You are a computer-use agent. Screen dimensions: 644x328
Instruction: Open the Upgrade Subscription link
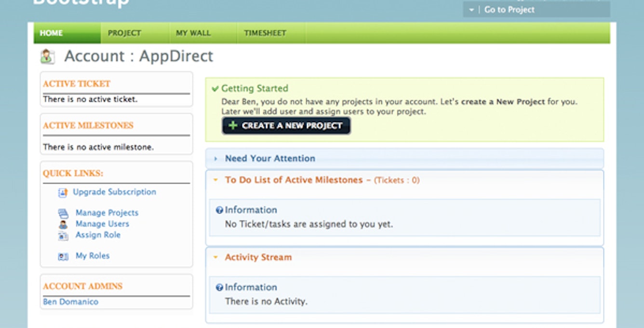coord(114,192)
